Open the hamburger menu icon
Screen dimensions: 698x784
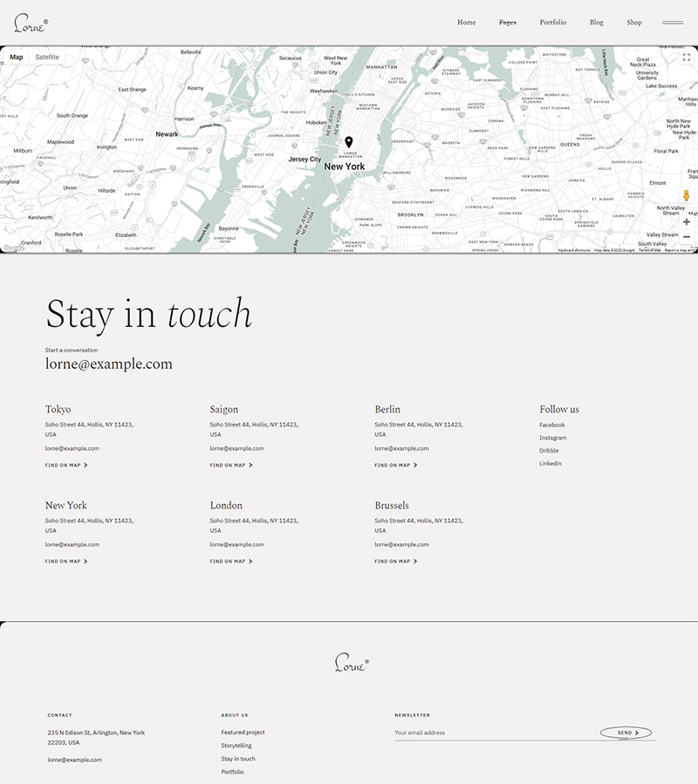click(672, 23)
